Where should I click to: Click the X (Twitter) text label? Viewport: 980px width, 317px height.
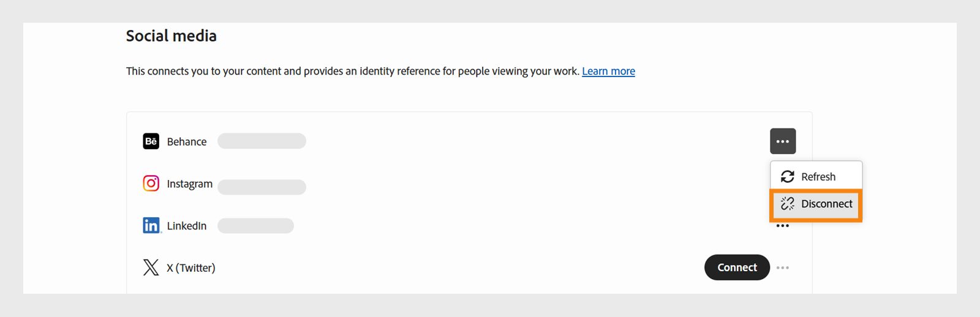[x=191, y=267]
